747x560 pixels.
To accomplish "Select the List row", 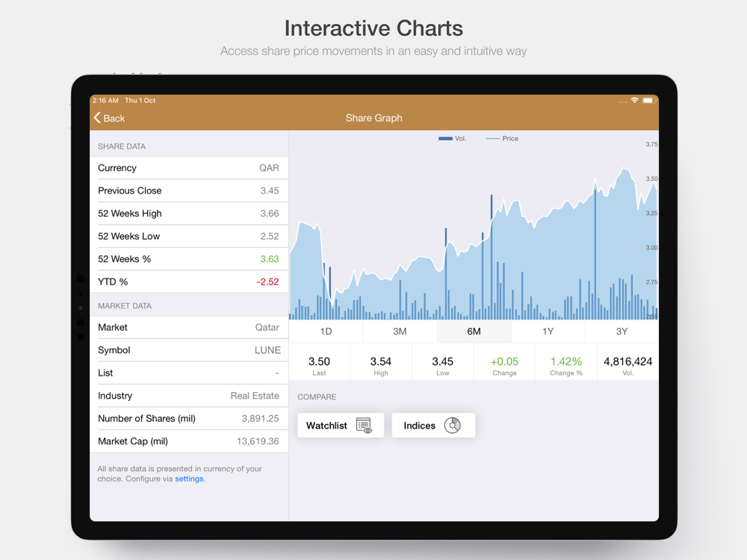I will point(189,373).
